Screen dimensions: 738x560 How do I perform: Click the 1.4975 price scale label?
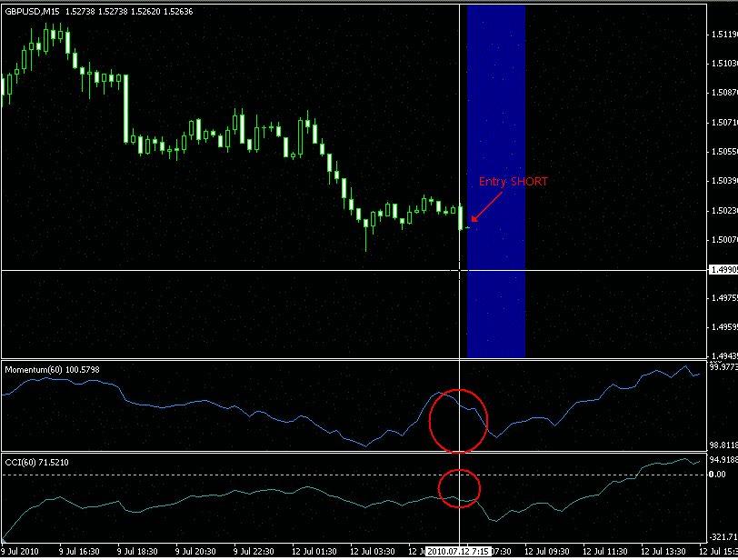[724, 297]
